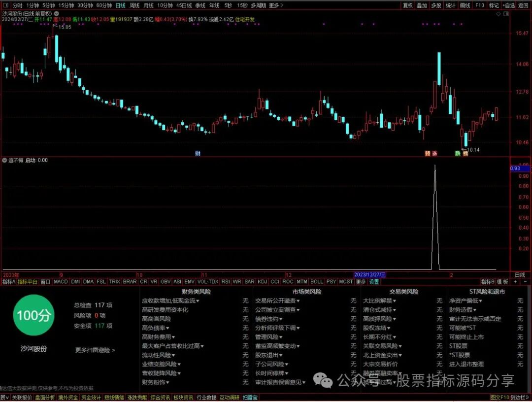Screen dimensions: 532x402
Task: Click the 多股 multi-stock button
Action: click(x=436, y=5)
